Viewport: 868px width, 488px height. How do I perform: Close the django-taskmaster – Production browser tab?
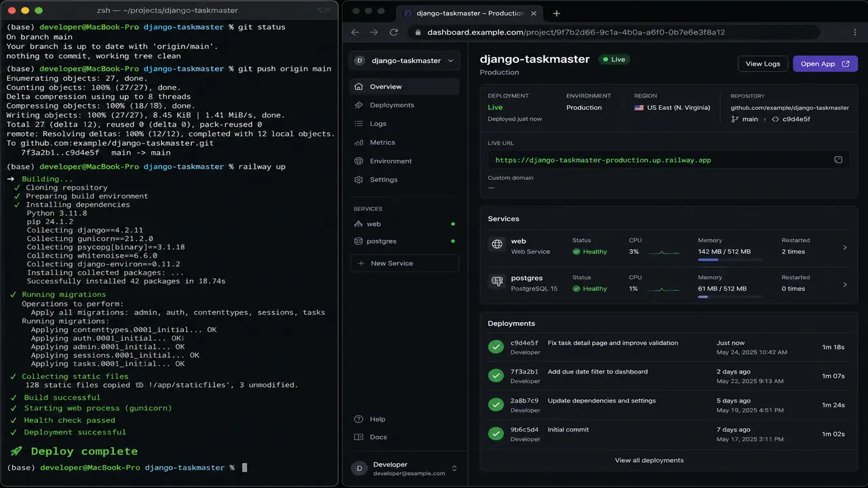(535, 13)
